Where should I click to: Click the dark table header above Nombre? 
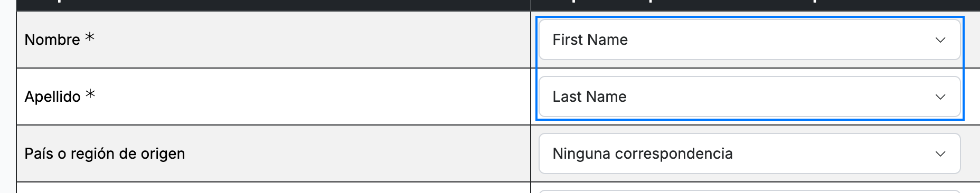[274, 5]
